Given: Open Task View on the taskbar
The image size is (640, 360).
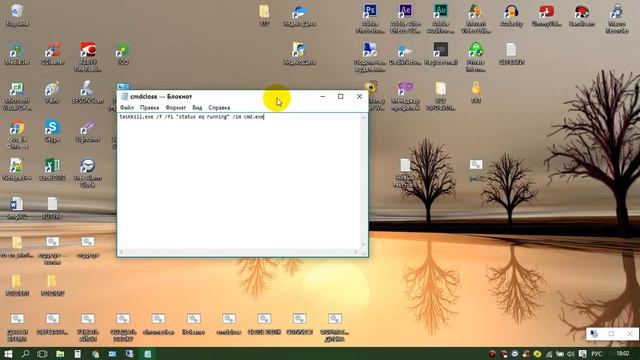Looking at the screenshot, I should [x=42, y=354].
